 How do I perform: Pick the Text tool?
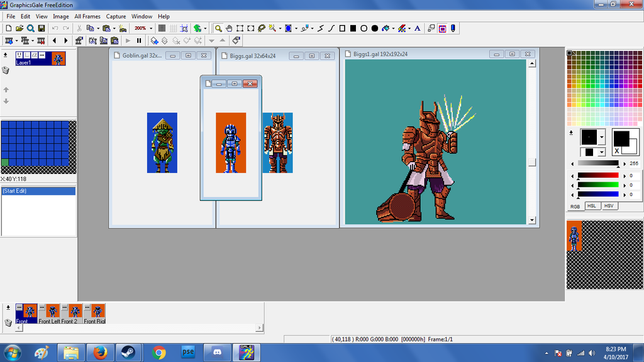coord(416,28)
